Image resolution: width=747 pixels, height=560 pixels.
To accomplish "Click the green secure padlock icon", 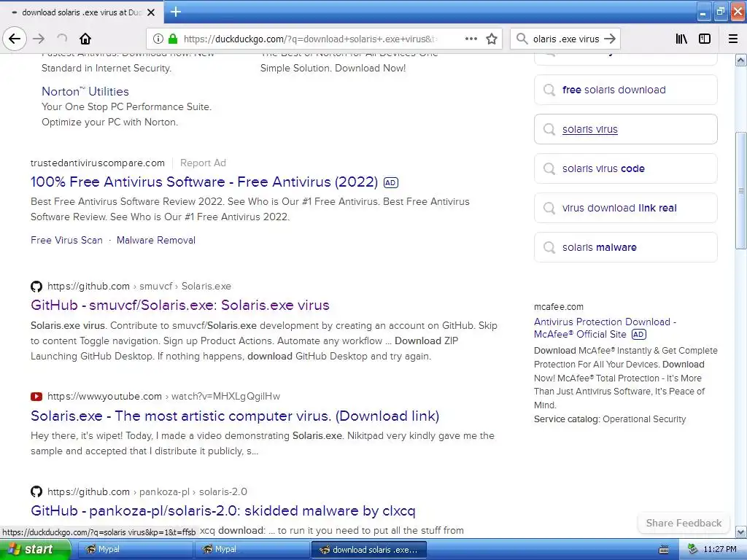I will tap(173, 39).
